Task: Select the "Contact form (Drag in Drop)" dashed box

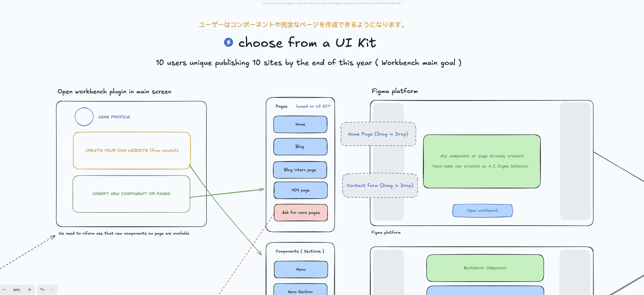Action: [380, 185]
